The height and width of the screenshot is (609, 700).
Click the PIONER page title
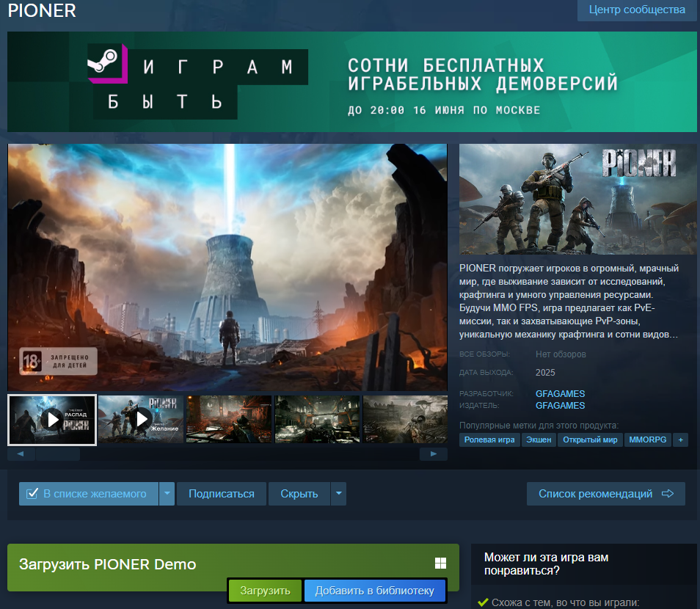pyautogui.click(x=42, y=10)
